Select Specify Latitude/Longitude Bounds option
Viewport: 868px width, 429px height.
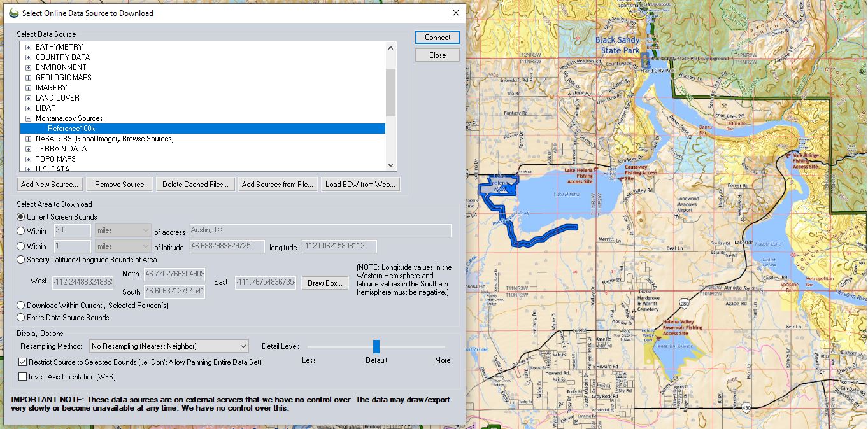coord(21,260)
